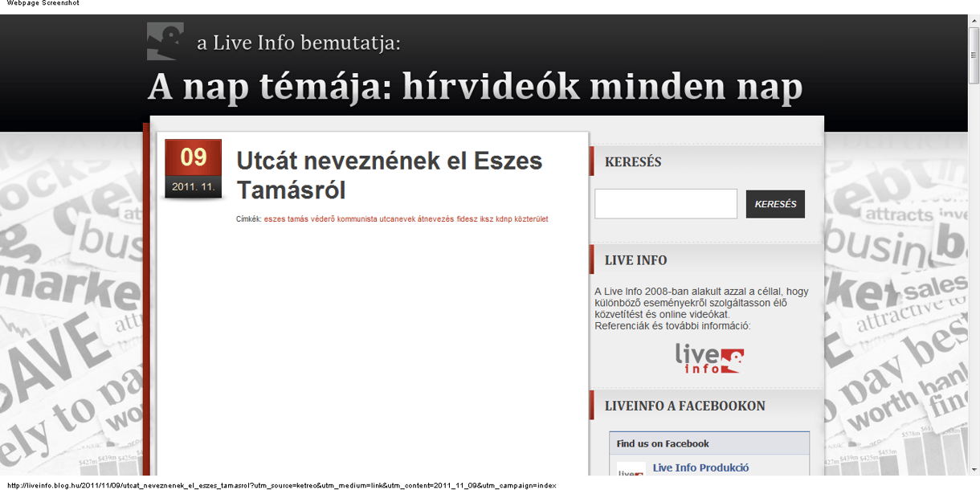Open the 'iksz' tag
This screenshot has height=490, width=980.
coord(486,218)
